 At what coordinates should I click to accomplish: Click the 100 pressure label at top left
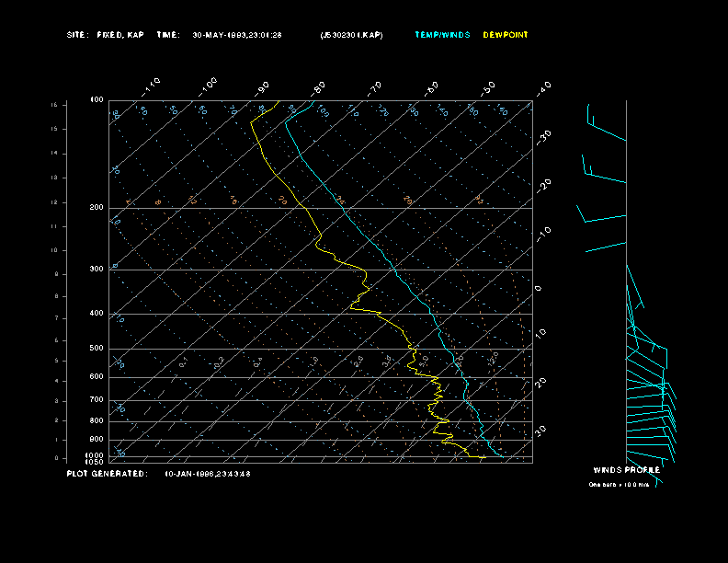[97, 100]
